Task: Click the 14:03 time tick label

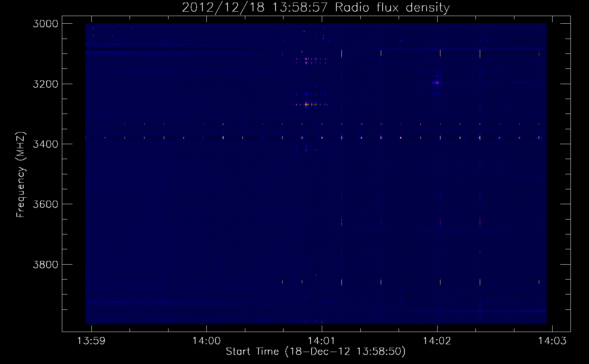Action: [552, 341]
